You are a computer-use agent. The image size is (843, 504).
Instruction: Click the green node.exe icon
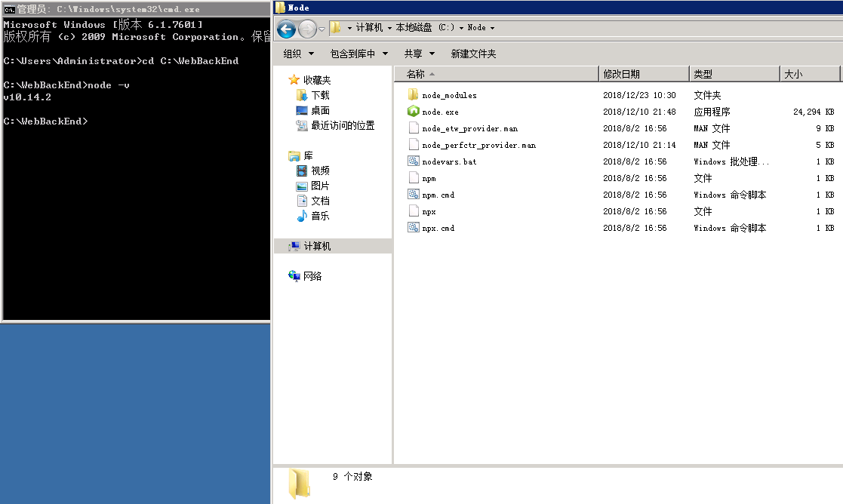point(413,111)
